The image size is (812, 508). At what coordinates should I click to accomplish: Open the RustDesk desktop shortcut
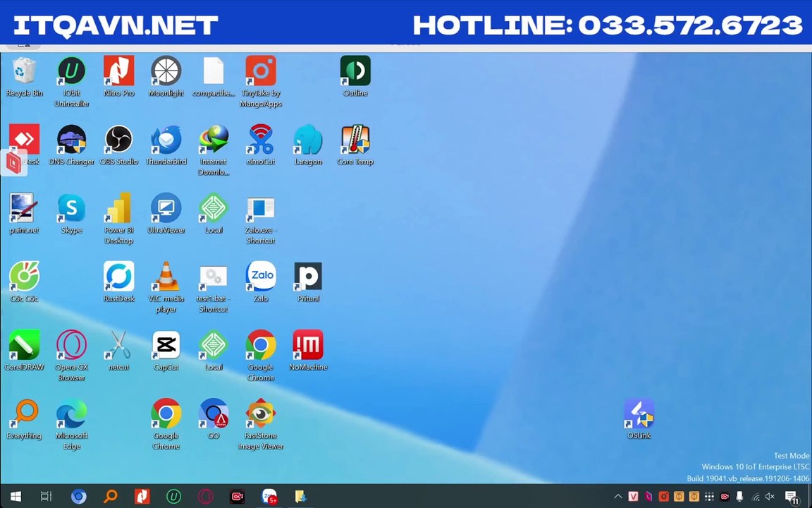tap(118, 282)
